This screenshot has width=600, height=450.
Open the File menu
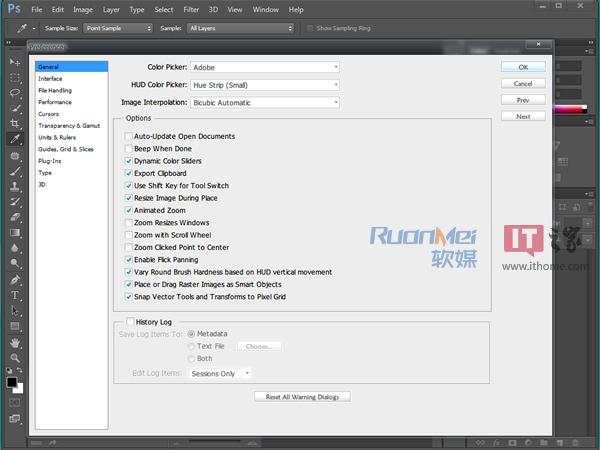[37, 10]
